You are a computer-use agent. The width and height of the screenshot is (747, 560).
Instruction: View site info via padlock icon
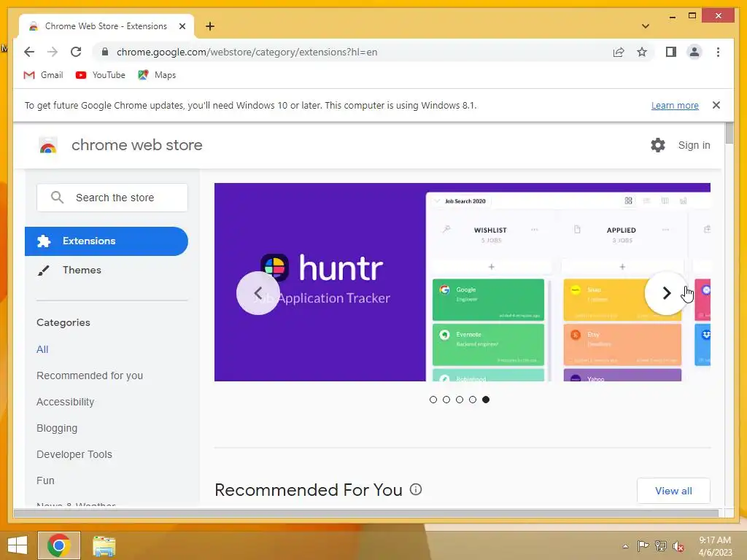click(105, 52)
